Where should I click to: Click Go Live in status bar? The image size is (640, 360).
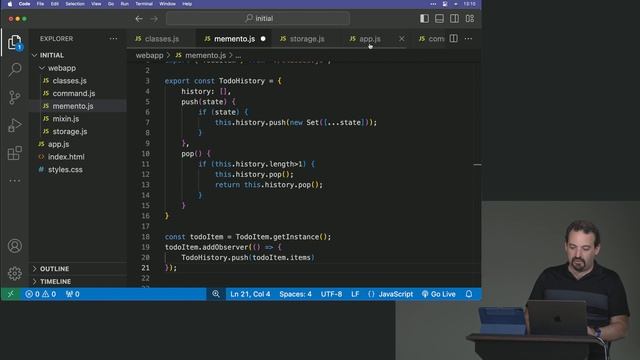(439, 294)
